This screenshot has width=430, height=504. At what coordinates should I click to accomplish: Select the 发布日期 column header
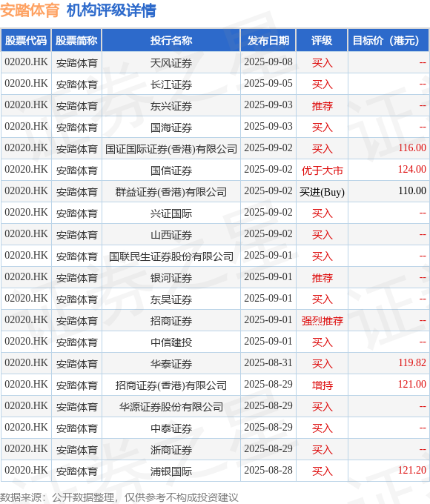point(268,41)
